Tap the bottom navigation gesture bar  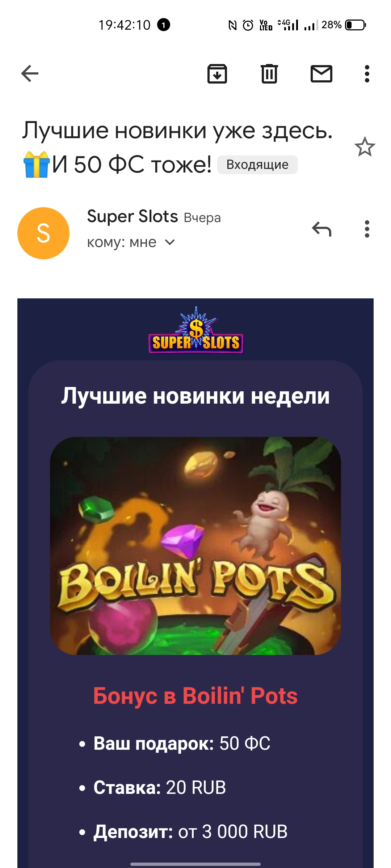coord(195,864)
